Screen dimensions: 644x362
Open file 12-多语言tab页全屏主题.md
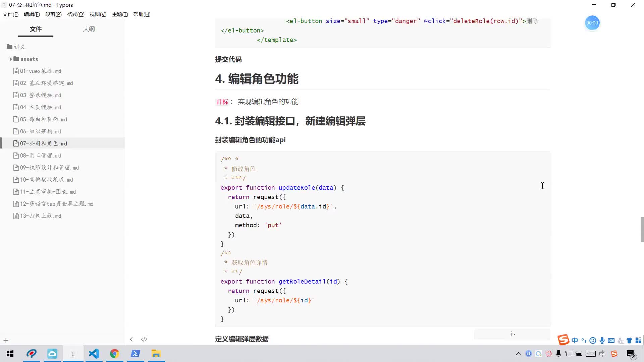point(62,204)
